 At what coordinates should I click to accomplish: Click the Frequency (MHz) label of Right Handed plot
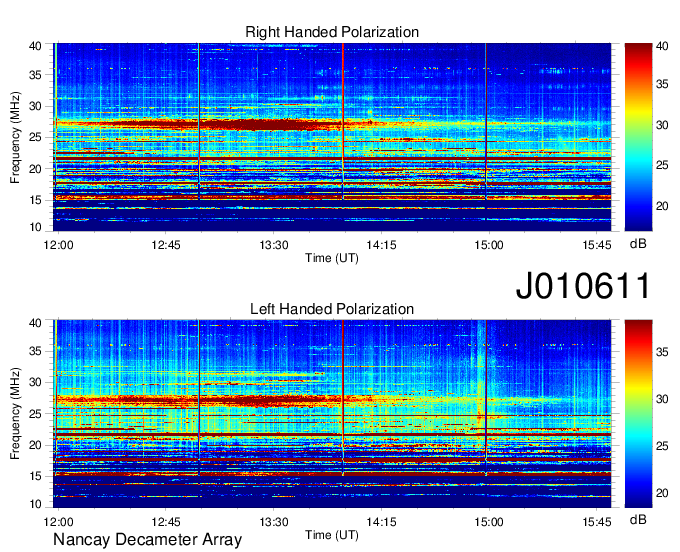[x=15, y=137]
